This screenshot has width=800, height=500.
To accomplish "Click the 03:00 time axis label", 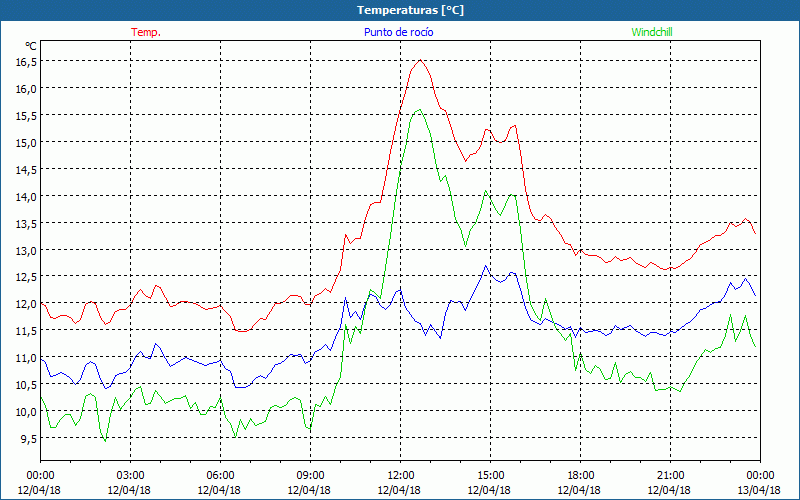I will [x=130, y=475].
